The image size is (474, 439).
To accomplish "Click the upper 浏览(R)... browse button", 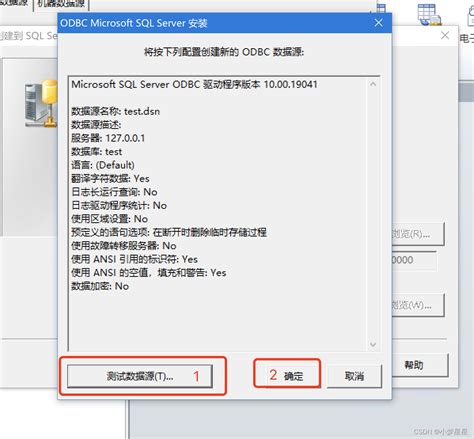I will pos(418,234).
